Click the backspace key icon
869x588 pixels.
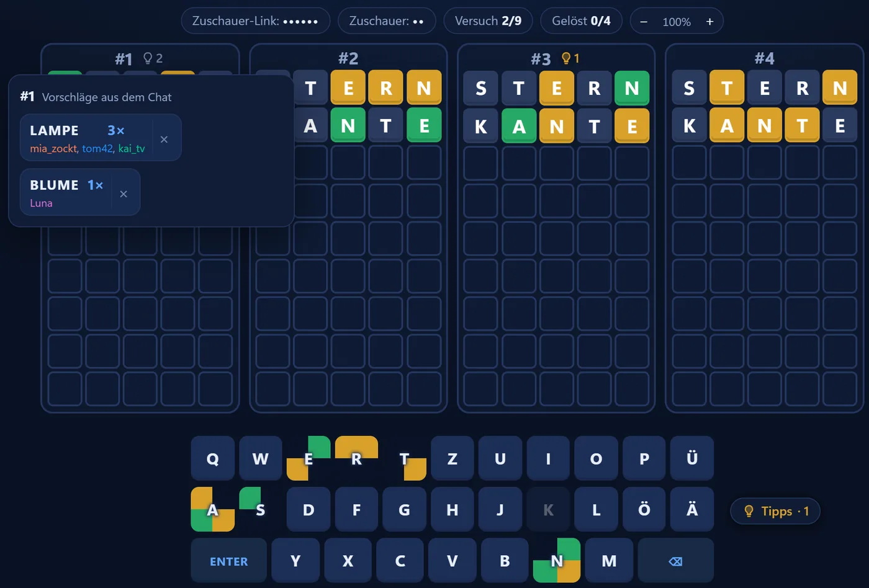point(675,561)
